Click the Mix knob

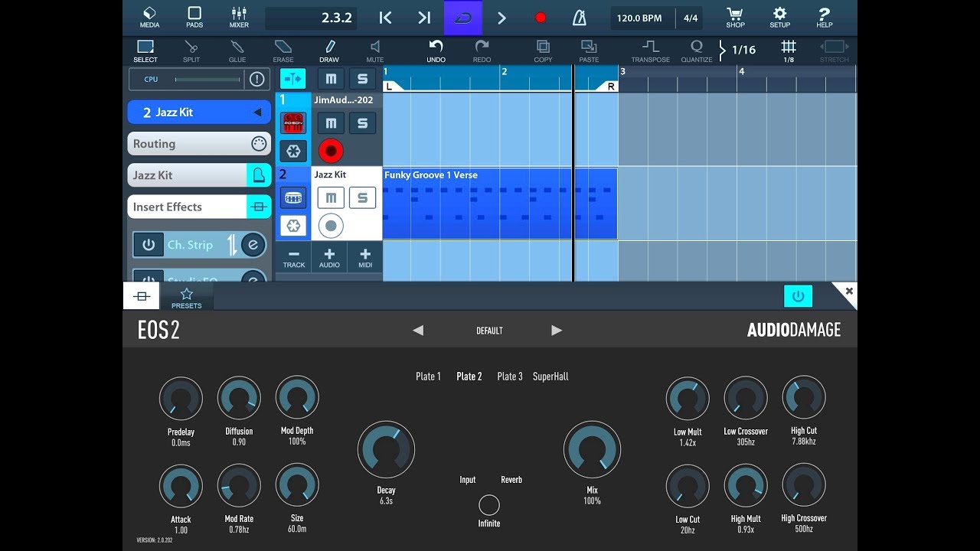point(592,450)
